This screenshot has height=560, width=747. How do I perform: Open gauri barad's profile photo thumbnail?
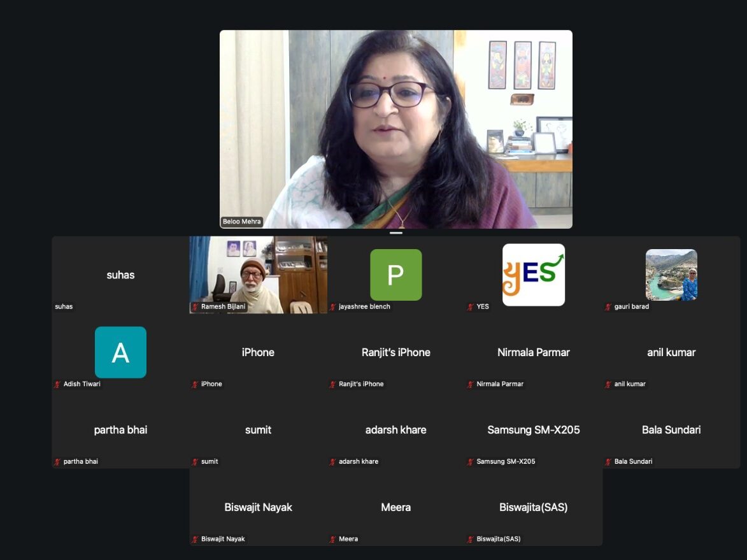tap(671, 275)
